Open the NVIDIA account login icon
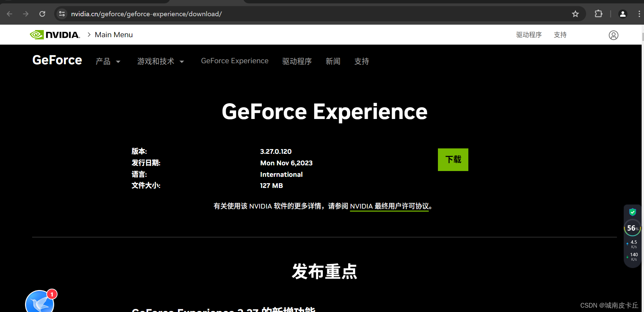This screenshot has width=644, height=312. [x=614, y=35]
